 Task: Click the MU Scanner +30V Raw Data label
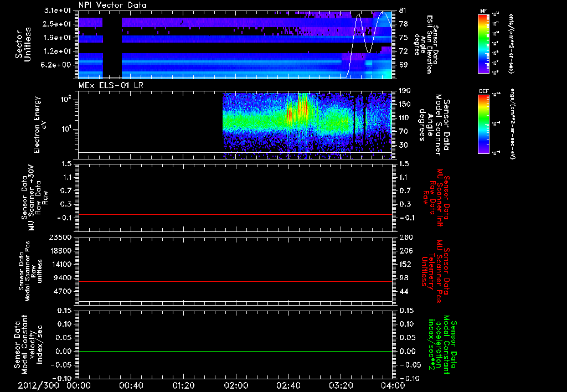[35, 198]
